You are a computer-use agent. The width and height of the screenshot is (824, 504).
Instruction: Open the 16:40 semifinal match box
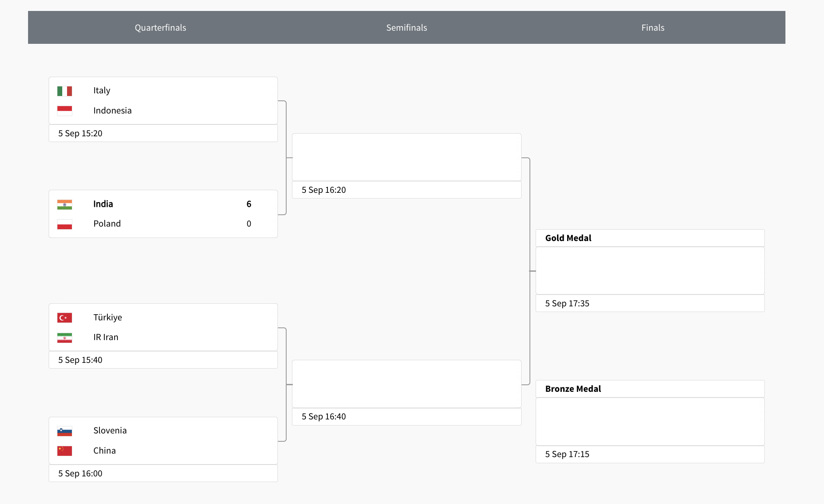[406, 384]
